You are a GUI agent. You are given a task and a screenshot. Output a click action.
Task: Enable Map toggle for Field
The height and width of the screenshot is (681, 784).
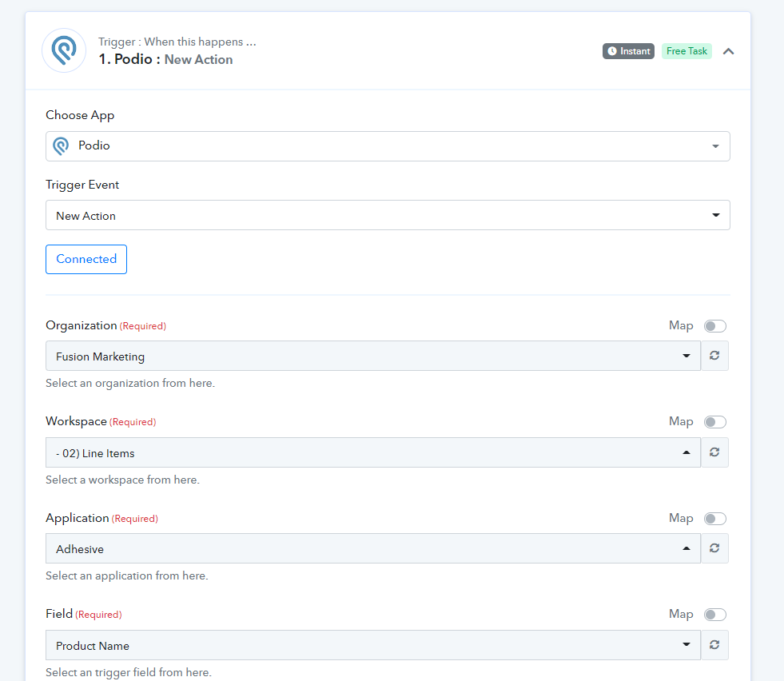point(715,615)
